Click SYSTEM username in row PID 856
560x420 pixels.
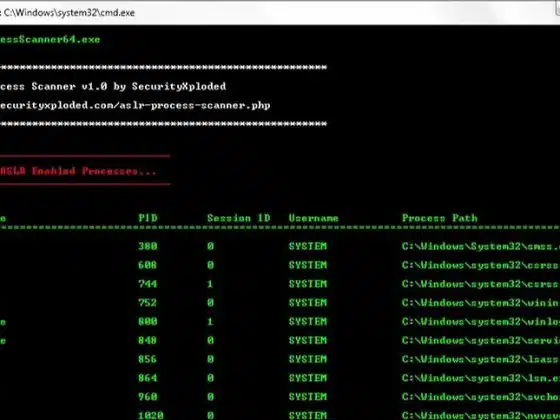pos(308,359)
